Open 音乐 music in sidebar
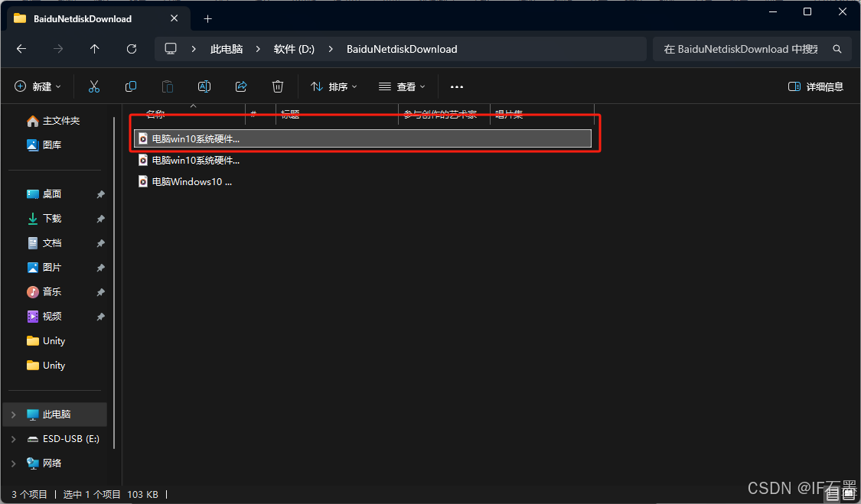The image size is (861, 504). (x=44, y=291)
